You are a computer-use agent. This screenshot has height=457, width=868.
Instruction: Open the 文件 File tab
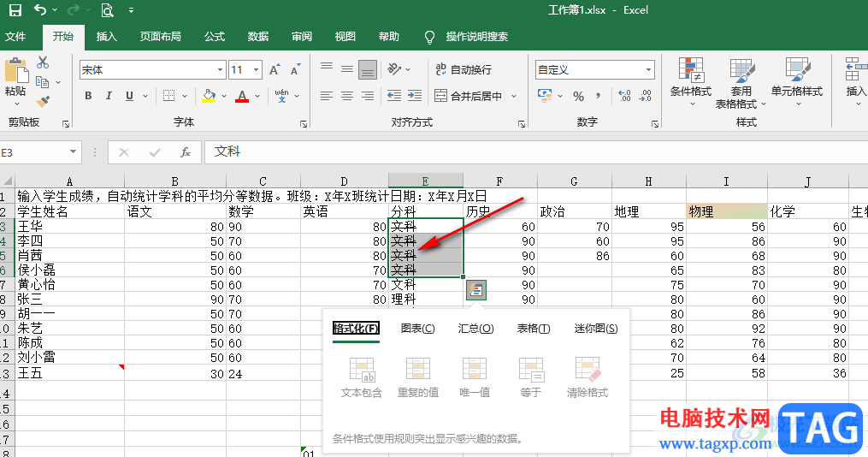tap(15, 37)
